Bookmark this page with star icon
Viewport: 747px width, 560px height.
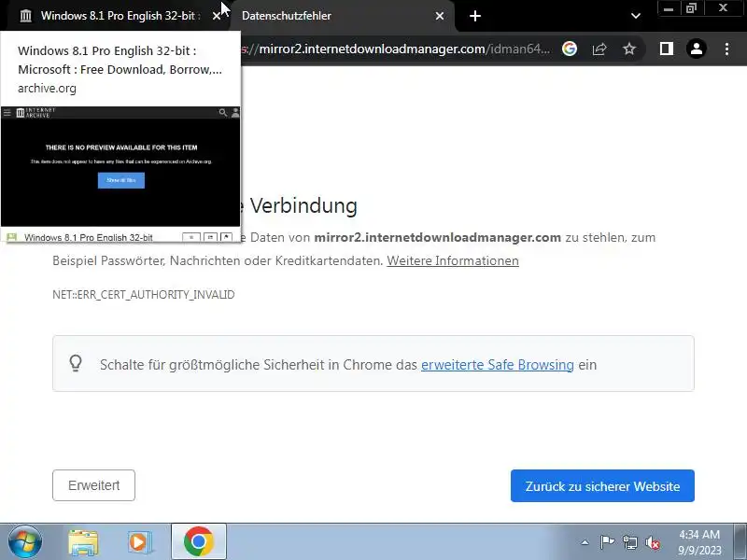coord(629,49)
